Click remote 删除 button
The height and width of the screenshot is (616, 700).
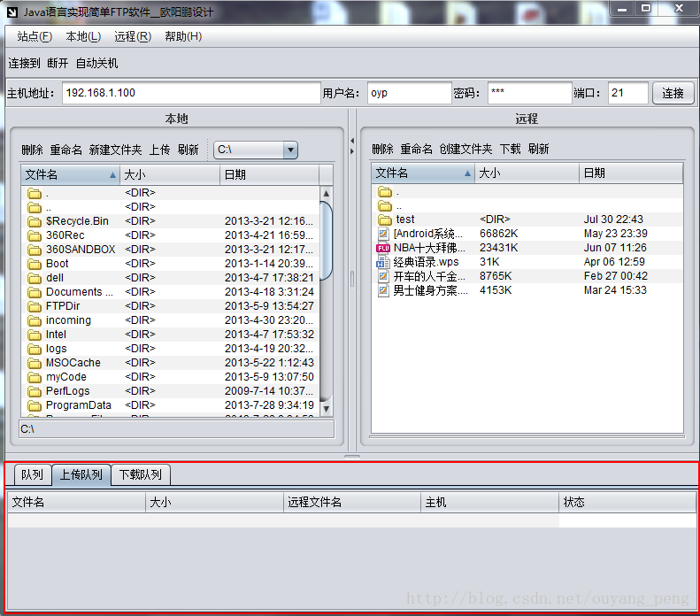pyautogui.click(x=382, y=149)
